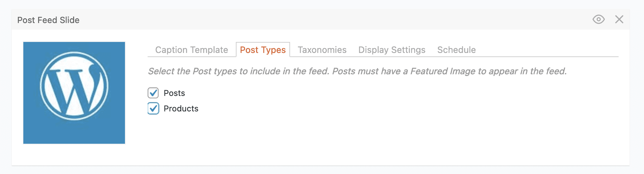Screen dimensions: 644x174
Task: Switch to the Taxonomies tab
Action: click(x=322, y=50)
